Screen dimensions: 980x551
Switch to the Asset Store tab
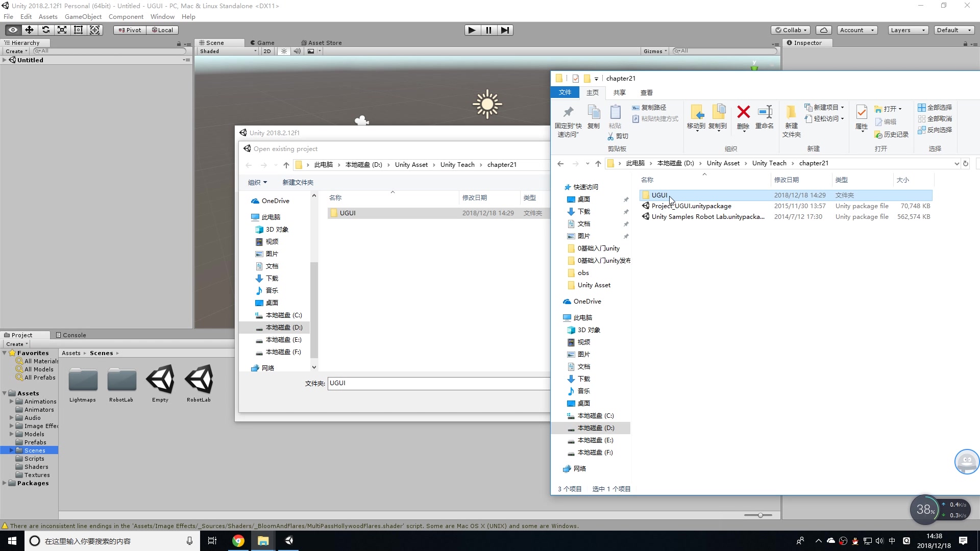click(x=322, y=43)
